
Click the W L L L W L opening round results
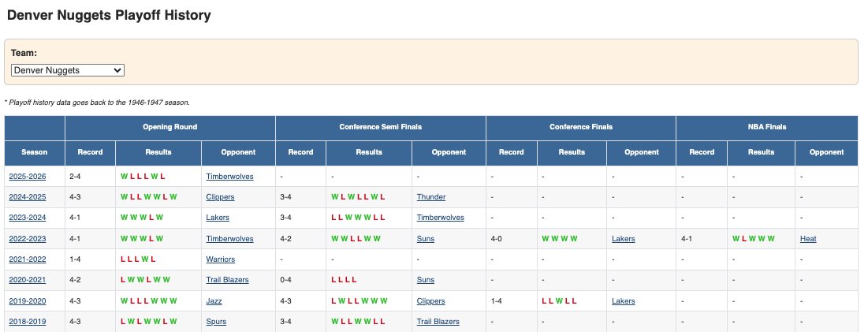click(x=143, y=177)
